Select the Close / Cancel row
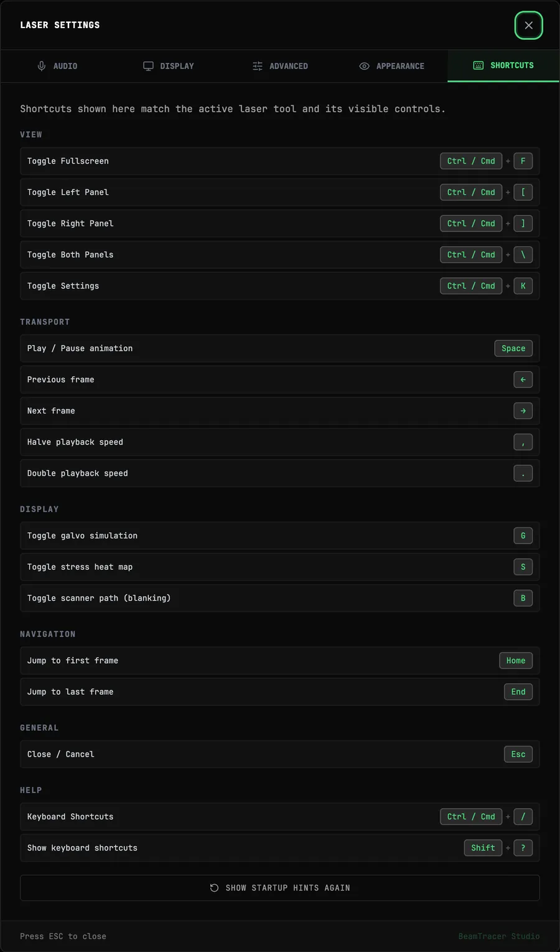The height and width of the screenshot is (952, 560). click(x=280, y=754)
